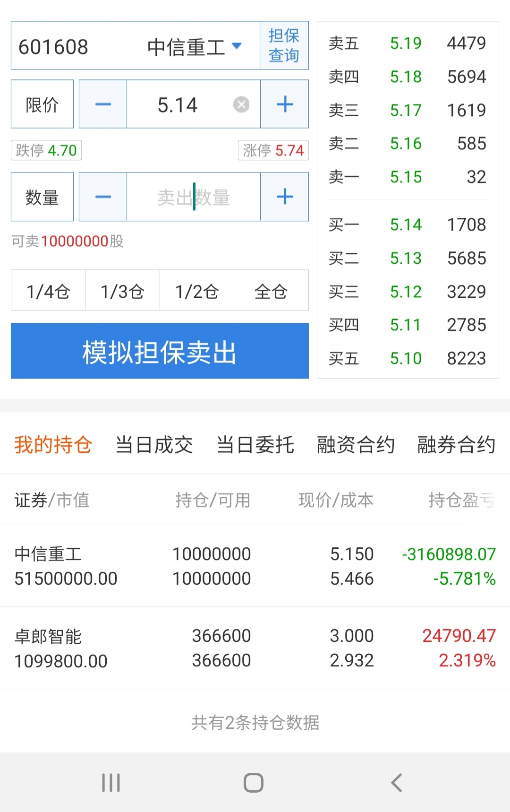The image size is (510, 812).
Task: Focus the 卖出数量 quantity input
Action: pyautogui.click(x=194, y=197)
